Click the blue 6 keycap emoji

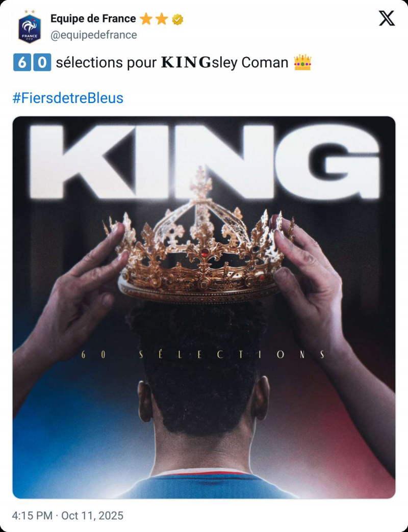click(x=22, y=63)
